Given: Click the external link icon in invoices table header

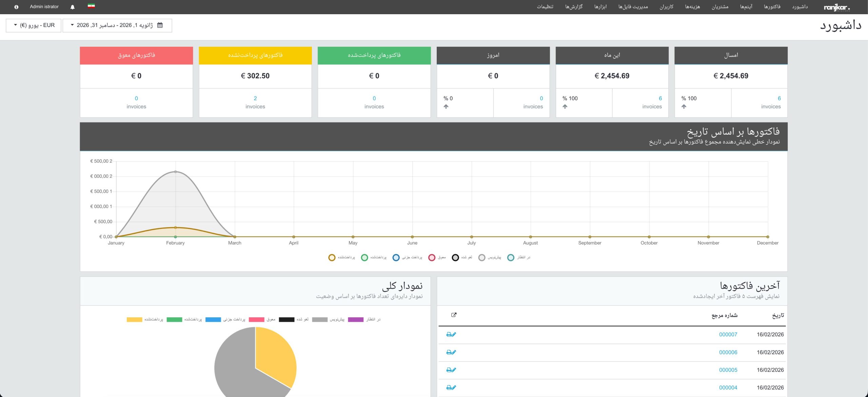Looking at the screenshot, I should click(454, 315).
